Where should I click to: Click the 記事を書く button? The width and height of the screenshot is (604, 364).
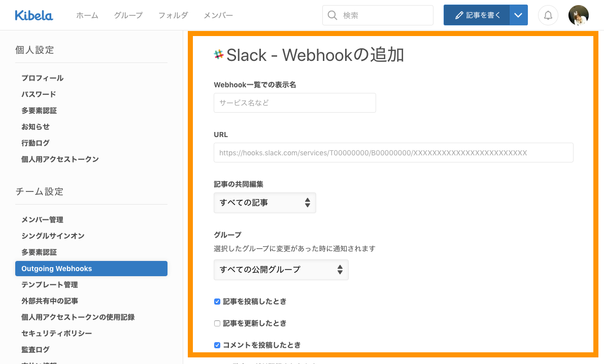pos(476,15)
